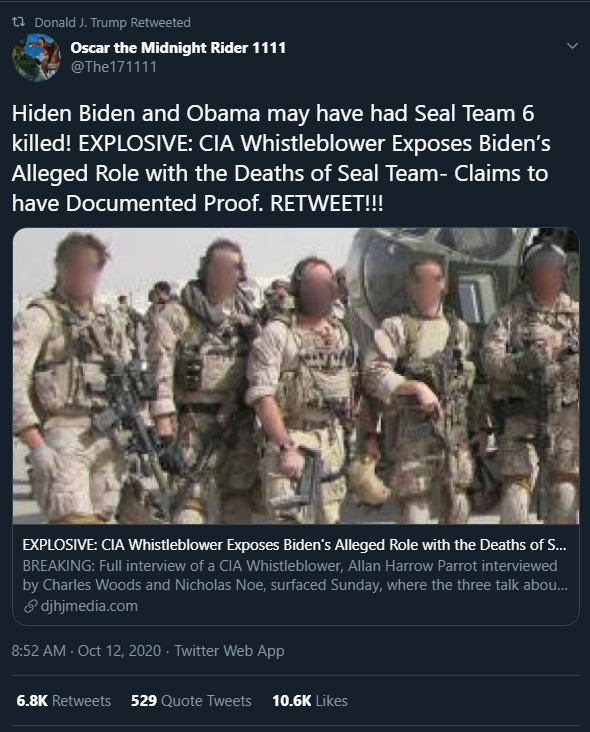590x732 pixels.
Task: Open the Donald J. Trump Retweeted link
Action: pos(112,22)
